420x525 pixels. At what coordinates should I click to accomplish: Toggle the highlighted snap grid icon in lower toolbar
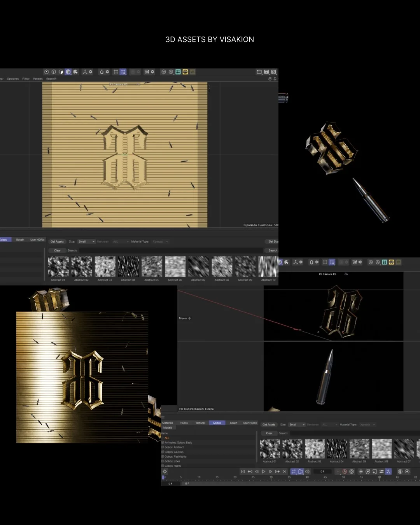point(332,262)
